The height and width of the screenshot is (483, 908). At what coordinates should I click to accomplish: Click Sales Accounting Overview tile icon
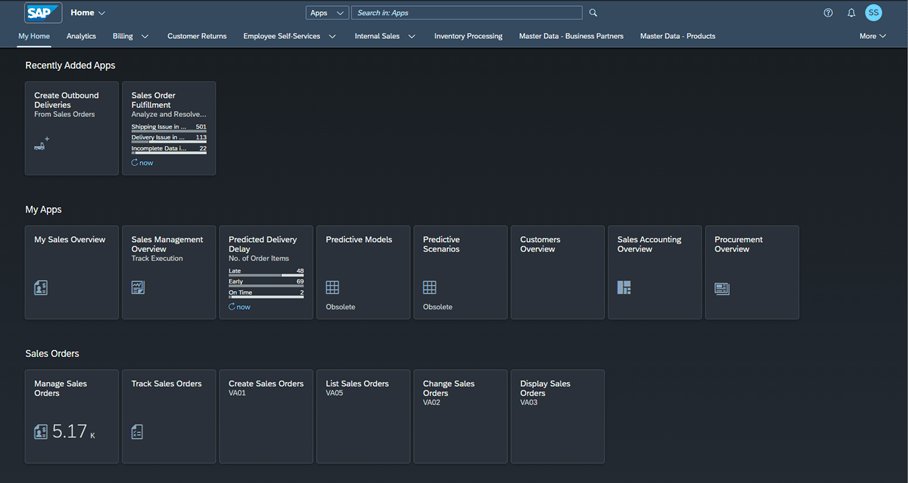click(x=624, y=288)
